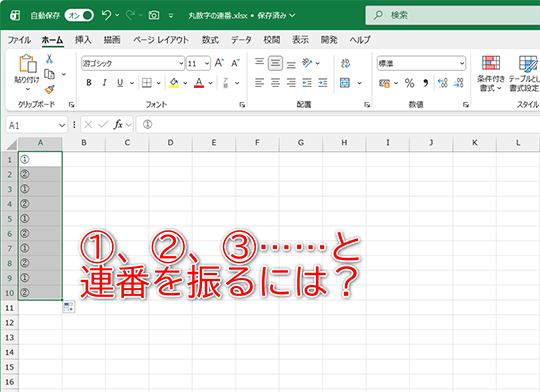540x392 pixels.
Task: Open the 数値 group dialog launcher
Action: pos(466,105)
